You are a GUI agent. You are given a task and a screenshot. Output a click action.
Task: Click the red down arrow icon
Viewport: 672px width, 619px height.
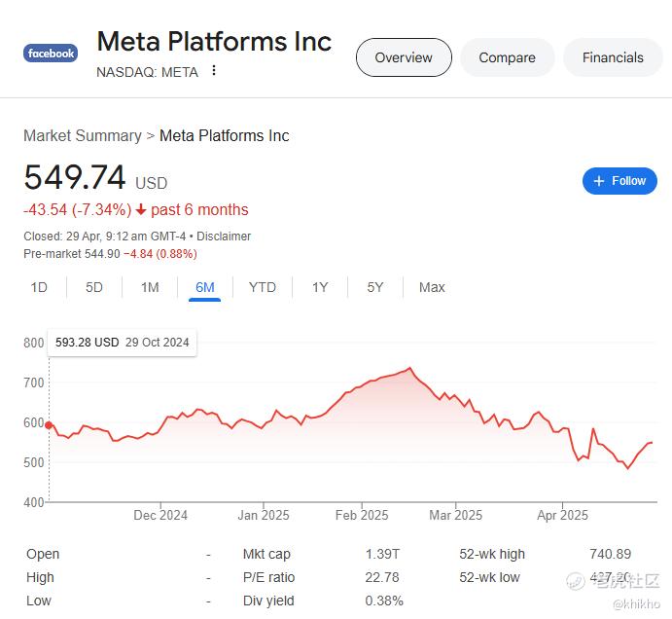click(x=141, y=210)
